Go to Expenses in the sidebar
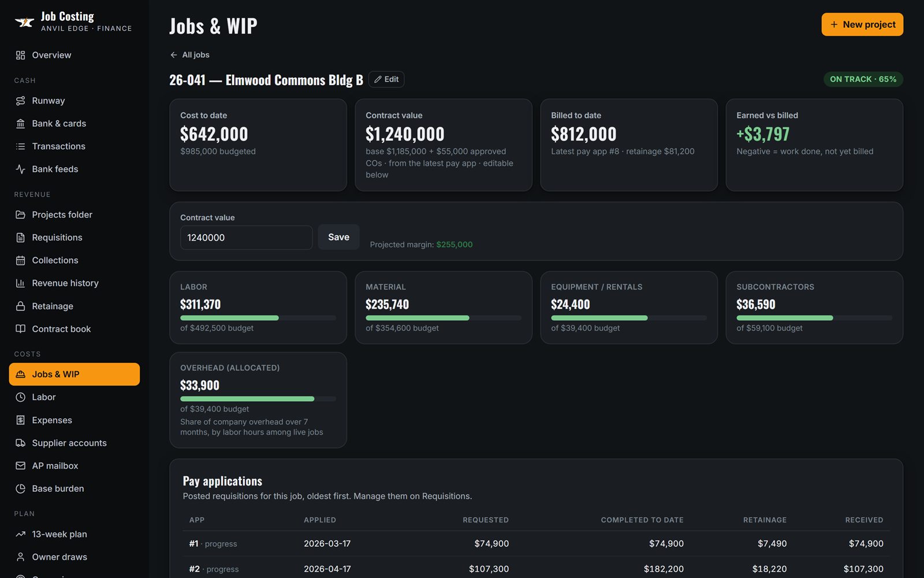 74,420
